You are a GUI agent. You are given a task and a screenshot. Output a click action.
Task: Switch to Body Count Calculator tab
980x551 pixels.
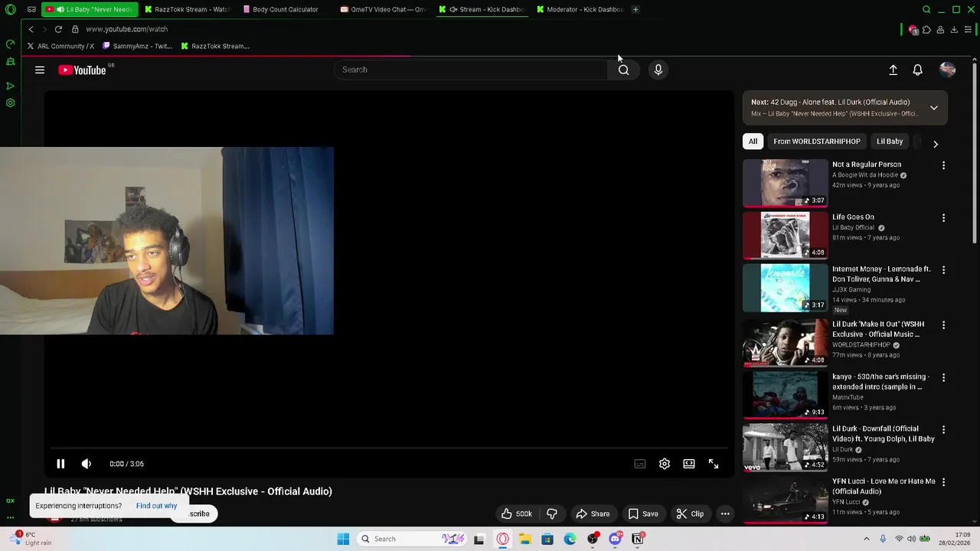coord(282,9)
